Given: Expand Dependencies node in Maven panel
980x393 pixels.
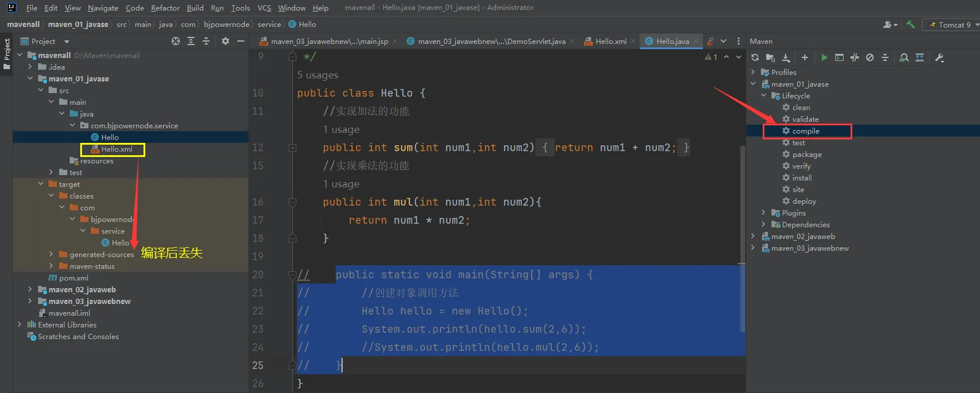Looking at the screenshot, I should click(x=764, y=224).
